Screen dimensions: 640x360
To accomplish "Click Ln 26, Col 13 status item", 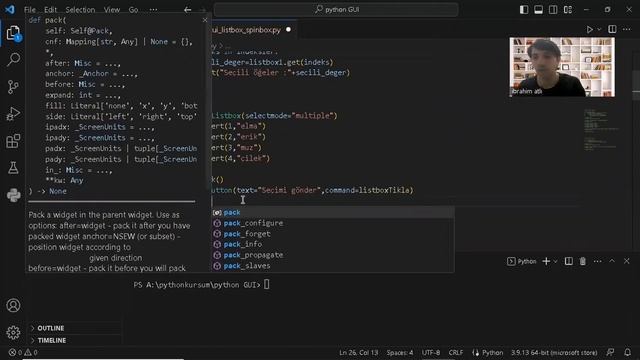I will pyautogui.click(x=358, y=353).
